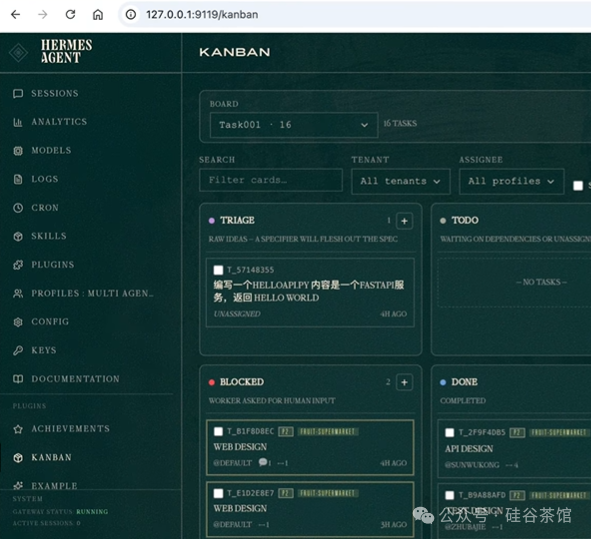Click @SUNWUKONG assignee on API Design card

point(472,465)
